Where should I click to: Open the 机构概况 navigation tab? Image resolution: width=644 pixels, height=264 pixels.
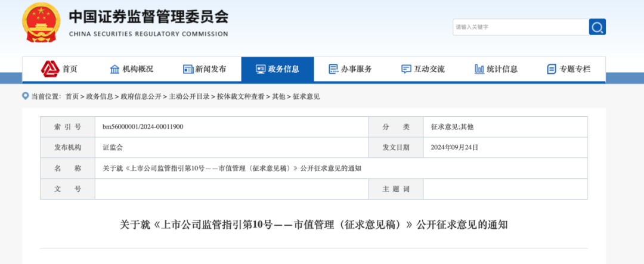pos(132,69)
